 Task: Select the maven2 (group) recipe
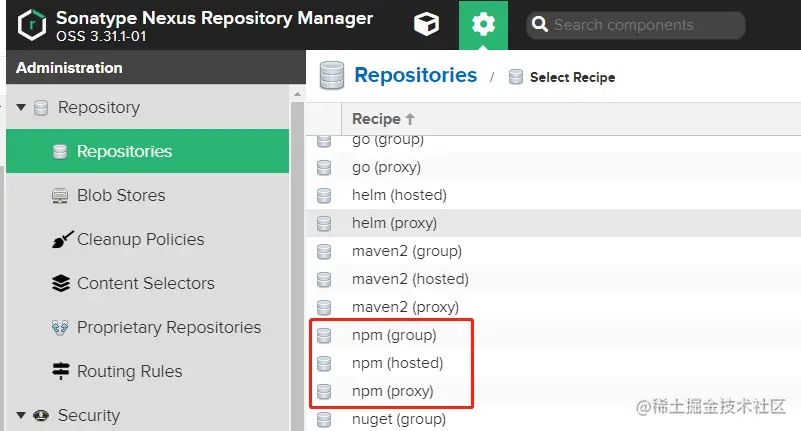[x=553, y=251]
